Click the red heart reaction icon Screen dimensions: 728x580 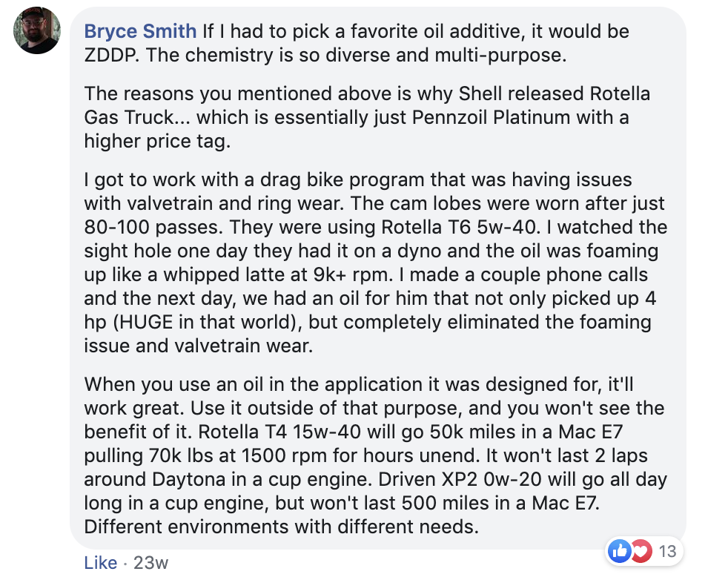[641, 551]
